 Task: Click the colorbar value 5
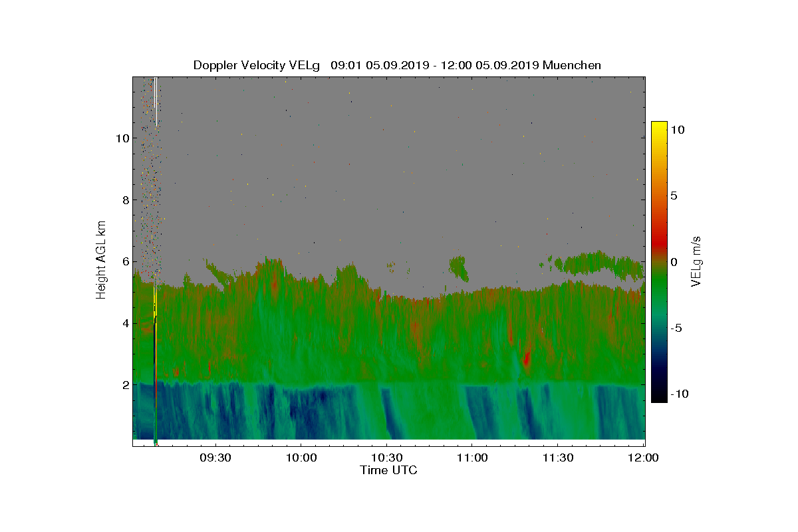coord(674,196)
